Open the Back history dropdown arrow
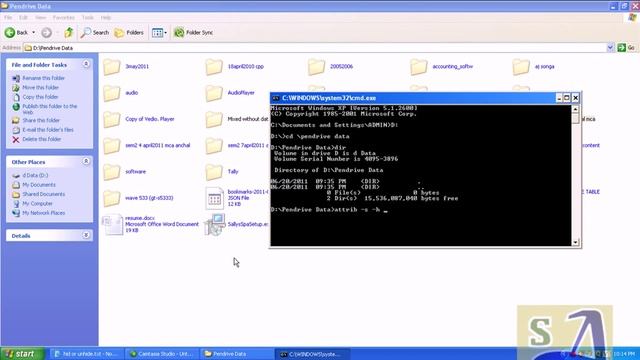Viewport: 640px width, 360px height. 33,33
